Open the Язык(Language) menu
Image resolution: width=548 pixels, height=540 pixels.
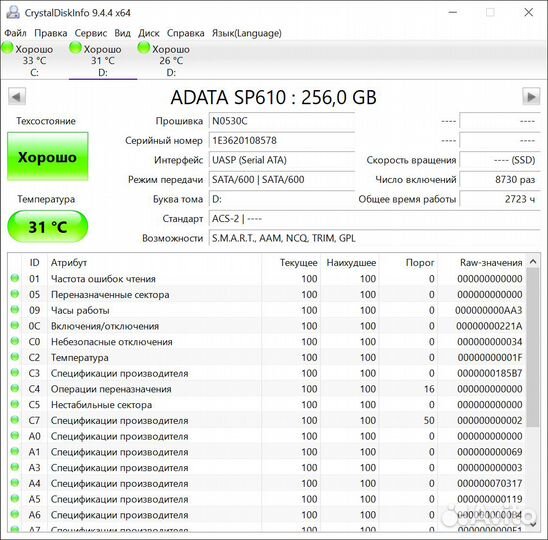coord(247,33)
